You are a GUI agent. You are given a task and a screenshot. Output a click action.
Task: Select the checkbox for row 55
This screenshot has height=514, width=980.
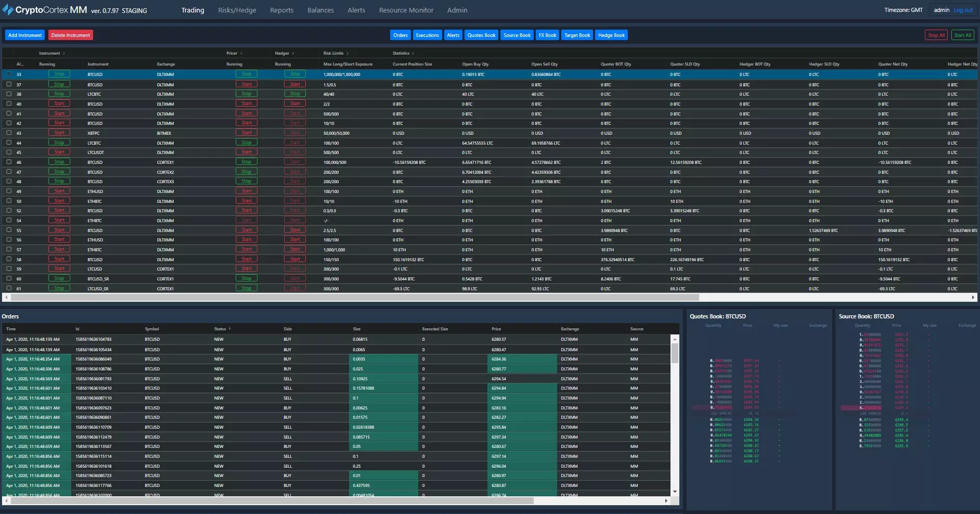click(x=9, y=230)
